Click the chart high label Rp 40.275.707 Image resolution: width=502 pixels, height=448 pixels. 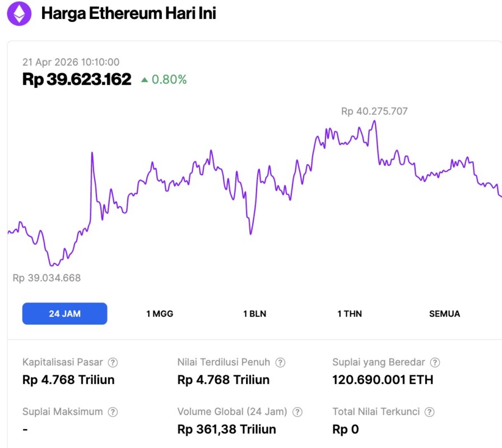point(374,111)
